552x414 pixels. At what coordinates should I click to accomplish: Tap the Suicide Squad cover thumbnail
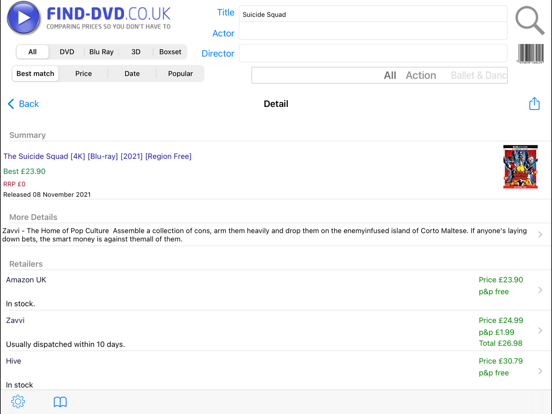pos(520,167)
